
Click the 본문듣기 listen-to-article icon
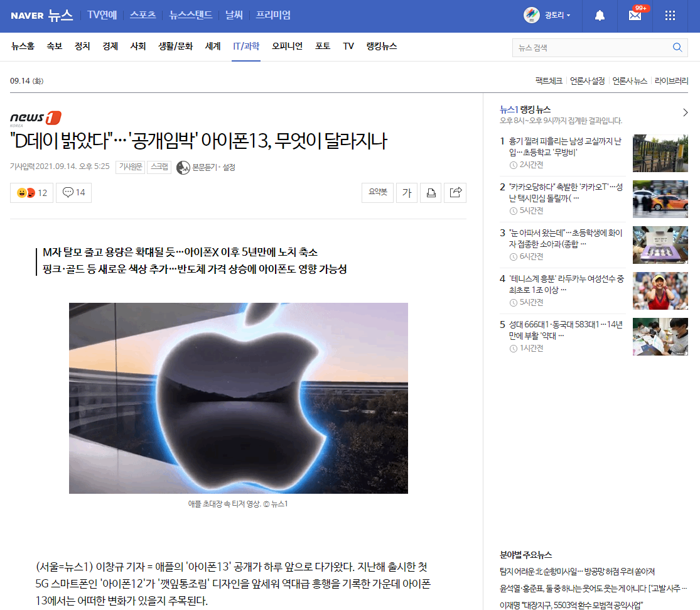point(183,168)
